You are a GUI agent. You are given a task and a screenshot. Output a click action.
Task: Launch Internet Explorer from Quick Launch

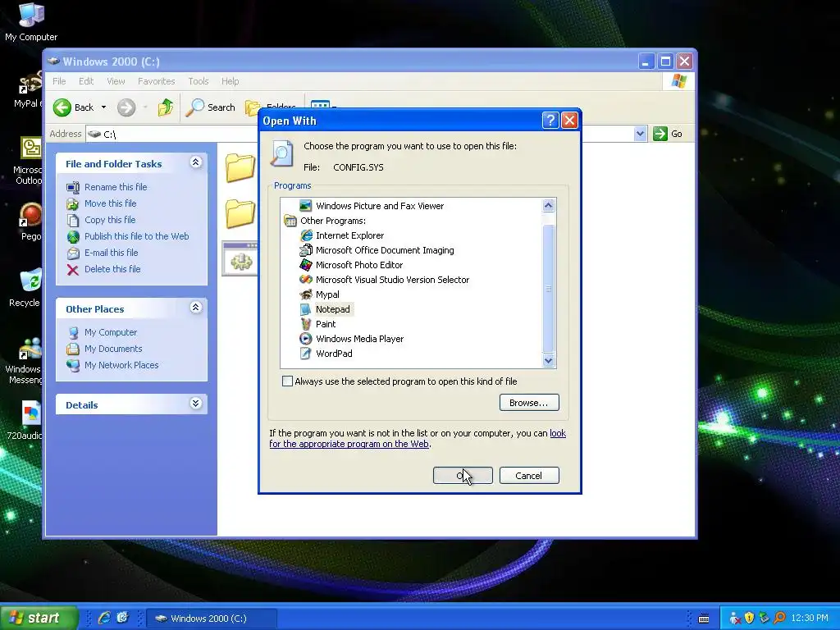(x=104, y=618)
